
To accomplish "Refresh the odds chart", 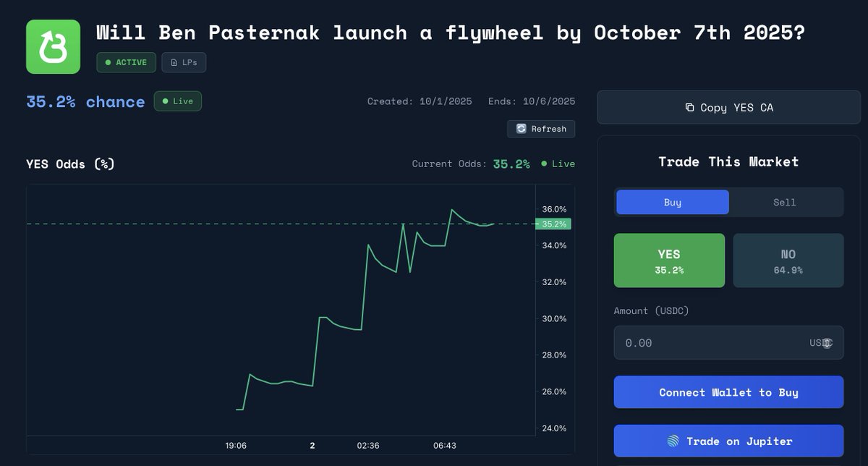I will pos(541,129).
